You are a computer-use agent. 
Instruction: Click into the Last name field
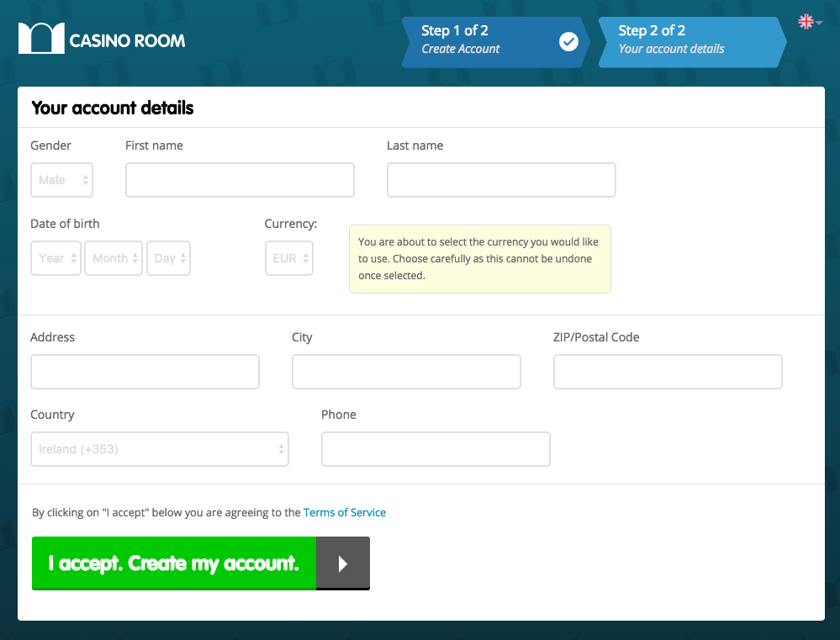coord(501,180)
